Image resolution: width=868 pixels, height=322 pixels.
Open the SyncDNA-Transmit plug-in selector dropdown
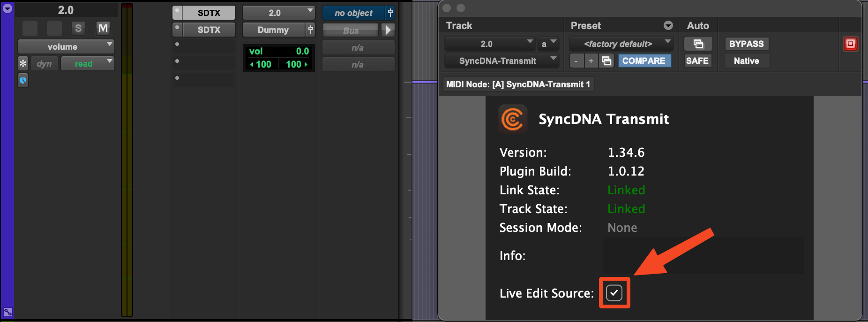pyautogui.click(x=501, y=61)
